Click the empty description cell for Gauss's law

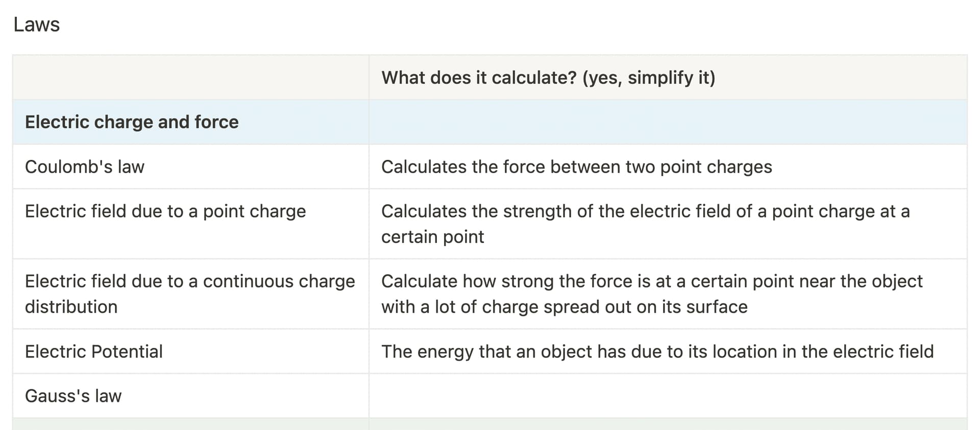pyautogui.click(x=668, y=396)
